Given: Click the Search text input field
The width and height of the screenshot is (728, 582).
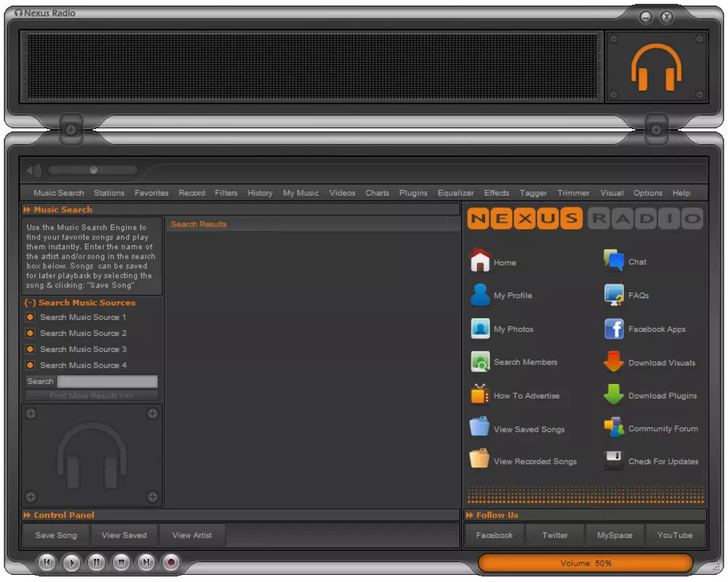Looking at the screenshot, I should point(107,381).
